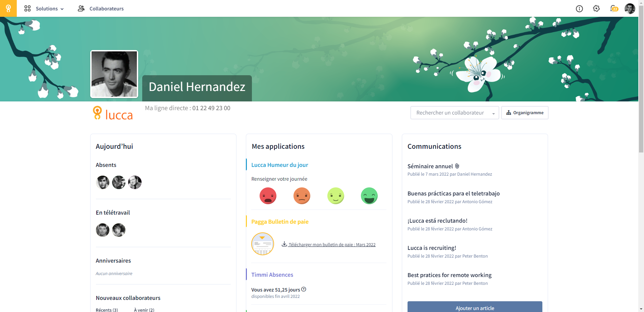Choose the green laughing mood face
The image size is (644, 312).
pyautogui.click(x=369, y=196)
